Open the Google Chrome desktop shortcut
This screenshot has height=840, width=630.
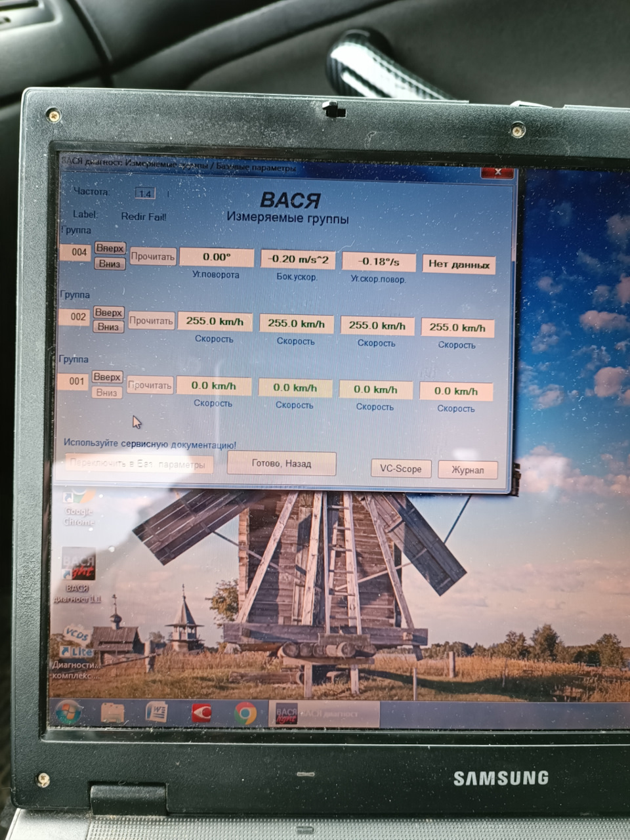click(x=79, y=507)
